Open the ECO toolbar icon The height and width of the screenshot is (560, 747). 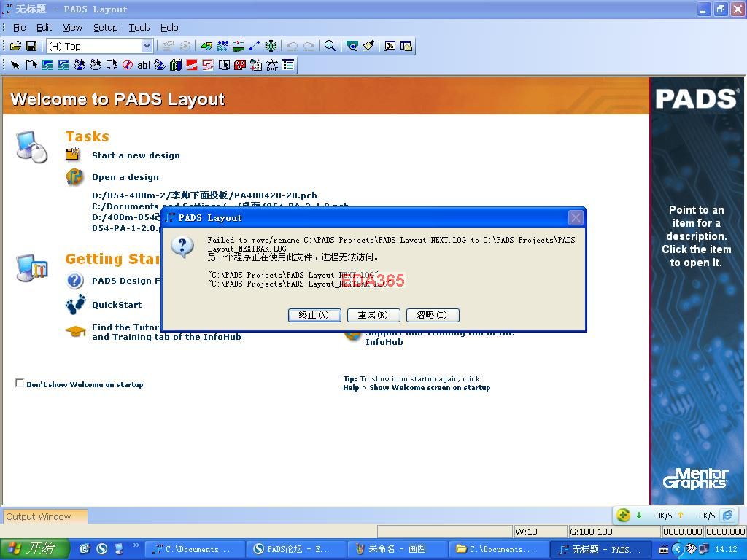(x=255, y=46)
